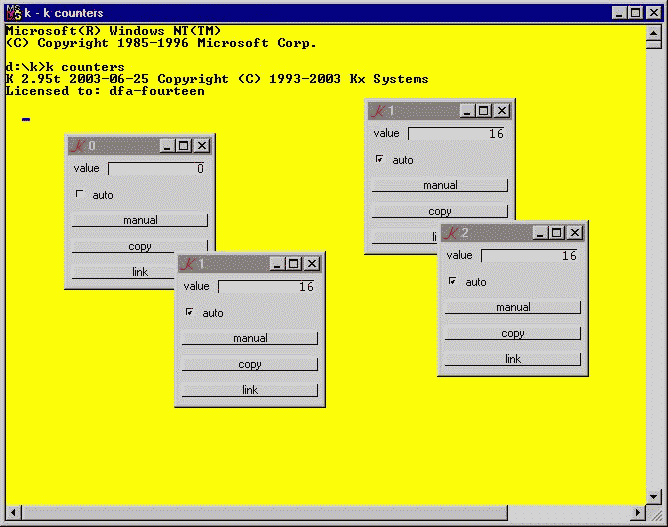668x527 pixels.
Task: Click value field of window 1 overlapping window 0
Action: coord(266,287)
